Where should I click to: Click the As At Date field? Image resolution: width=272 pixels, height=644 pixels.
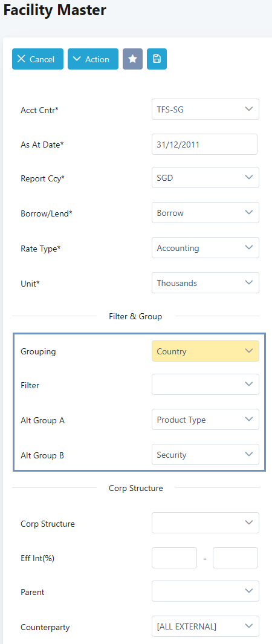205,144
